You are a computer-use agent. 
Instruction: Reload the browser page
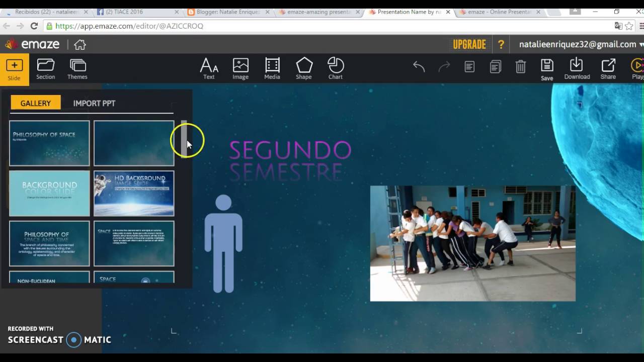pyautogui.click(x=34, y=26)
